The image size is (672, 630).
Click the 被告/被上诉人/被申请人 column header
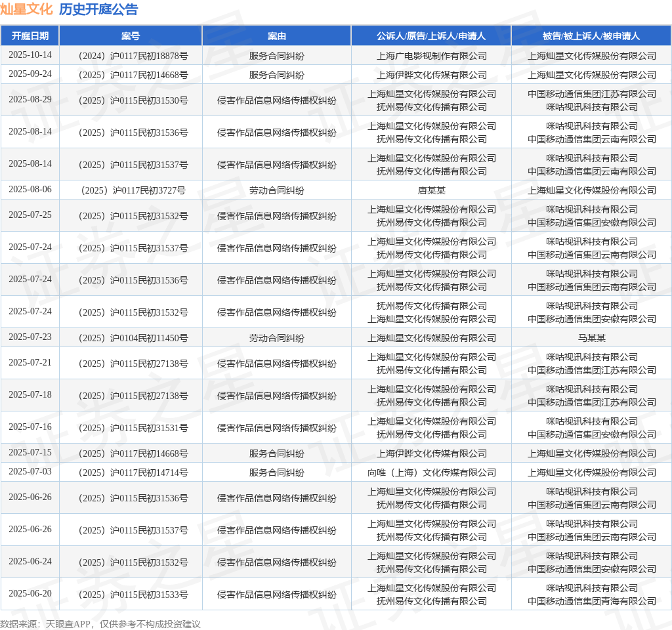[591, 36]
